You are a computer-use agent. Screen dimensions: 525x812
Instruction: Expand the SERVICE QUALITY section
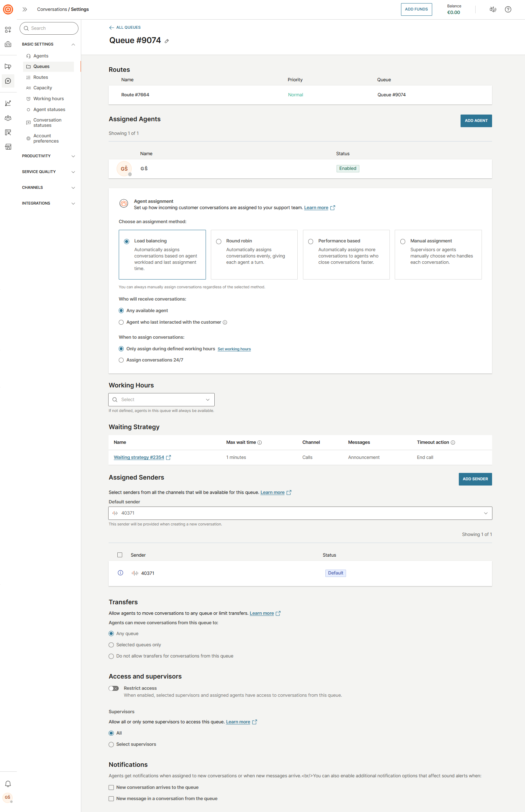point(49,172)
